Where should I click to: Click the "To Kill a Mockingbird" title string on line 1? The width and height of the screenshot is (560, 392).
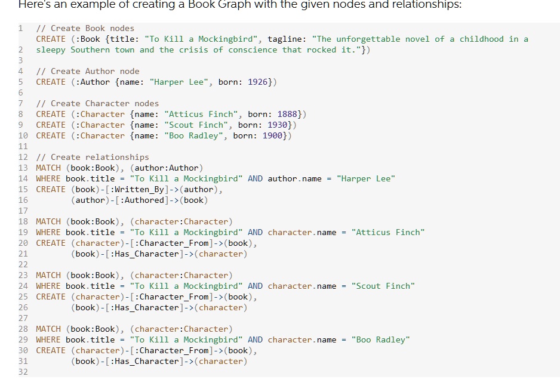pyautogui.click(x=201, y=39)
